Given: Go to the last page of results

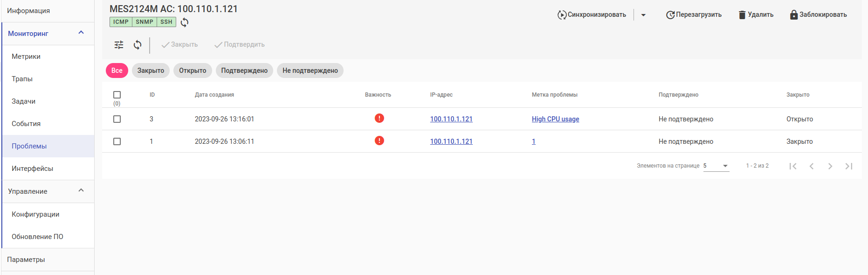Looking at the screenshot, I should 849,166.
